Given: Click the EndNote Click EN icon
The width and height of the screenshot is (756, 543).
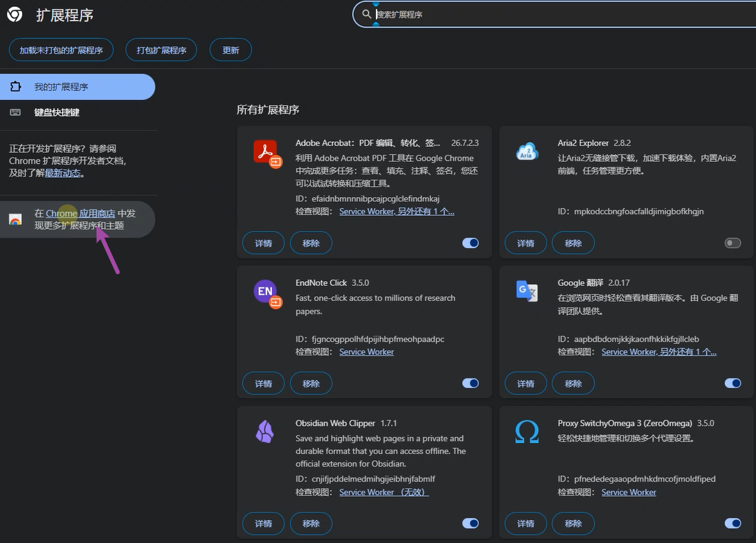Looking at the screenshot, I should (x=267, y=294).
